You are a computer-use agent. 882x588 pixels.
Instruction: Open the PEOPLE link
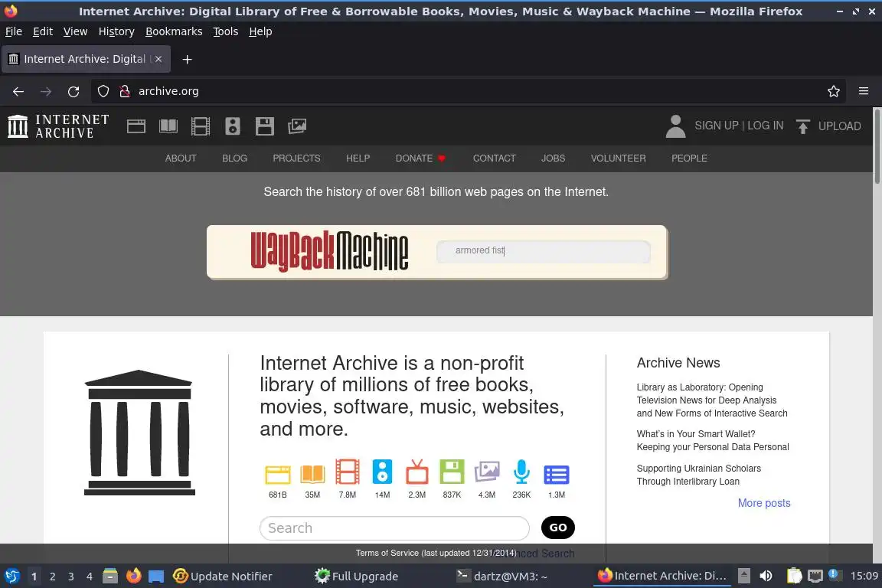tap(689, 158)
